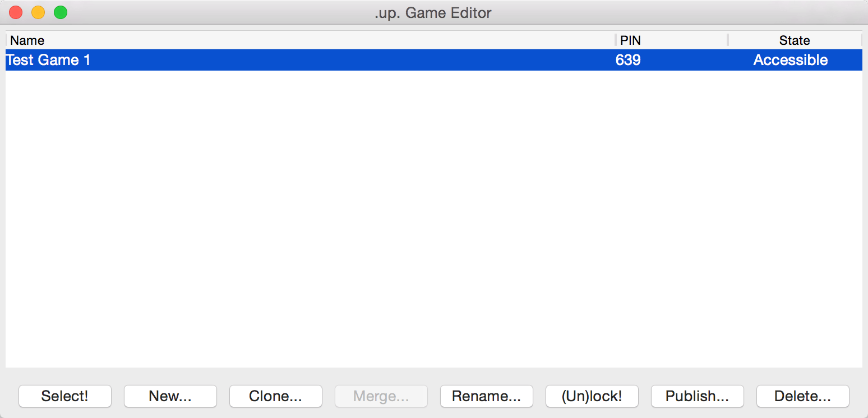Toggle game lock with (Un)lock!
The image size is (868, 418).
click(592, 396)
